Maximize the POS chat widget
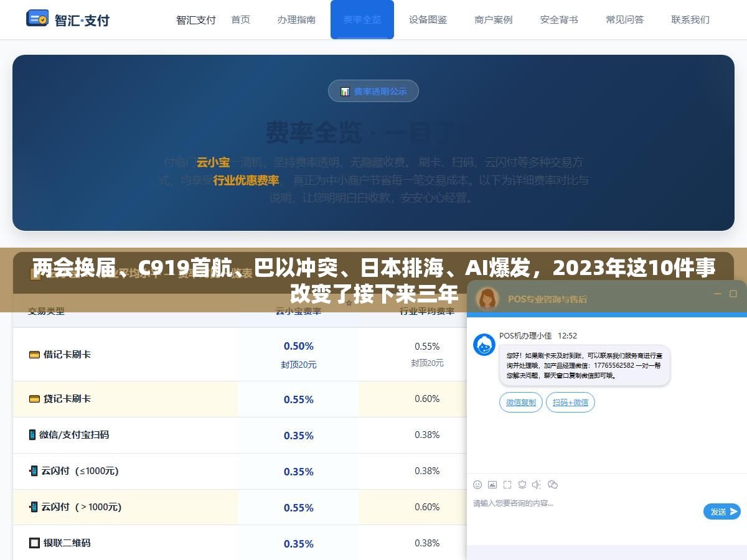747x560 pixels. pyautogui.click(x=733, y=294)
